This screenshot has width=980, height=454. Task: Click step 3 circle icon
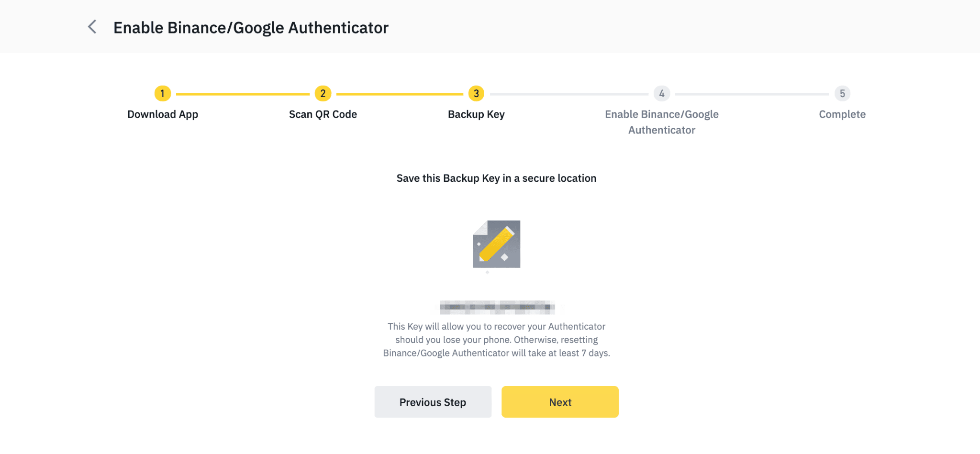(x=476, y=93)
